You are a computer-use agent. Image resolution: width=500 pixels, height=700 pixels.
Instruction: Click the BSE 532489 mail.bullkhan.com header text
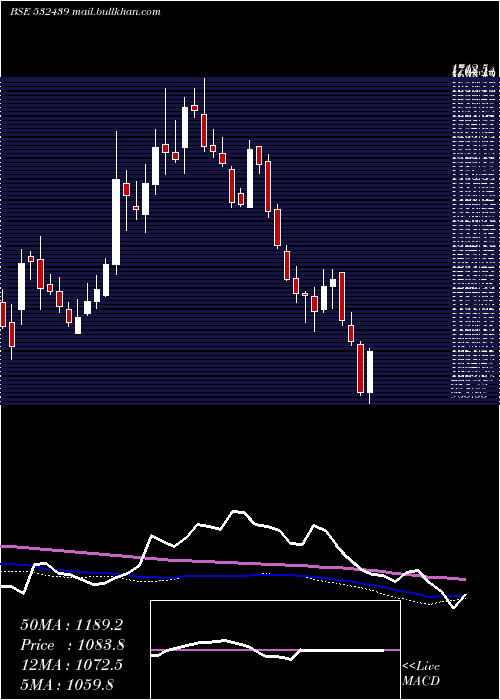point(85,12)
